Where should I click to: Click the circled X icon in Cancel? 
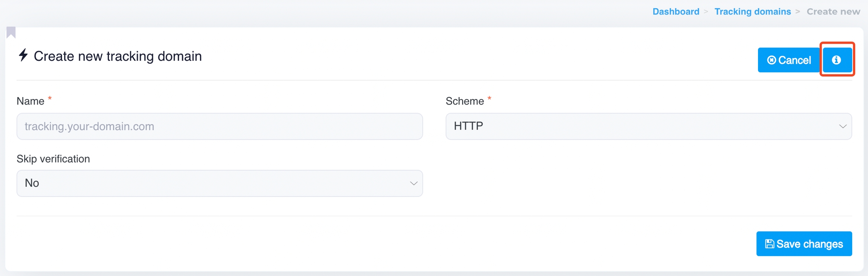pos(771,60)
